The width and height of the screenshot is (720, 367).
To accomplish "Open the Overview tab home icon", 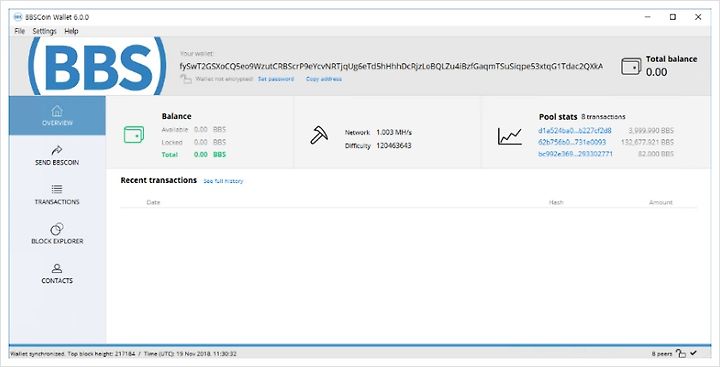I will [57, 111].
